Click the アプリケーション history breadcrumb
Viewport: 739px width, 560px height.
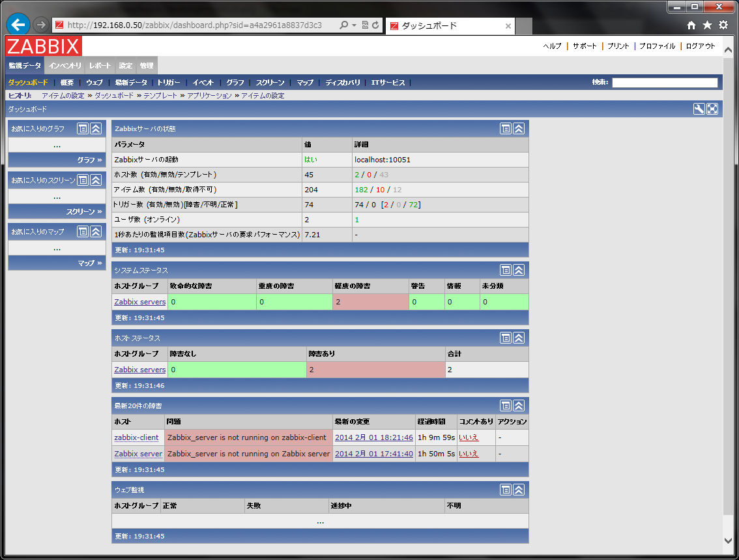209,96
